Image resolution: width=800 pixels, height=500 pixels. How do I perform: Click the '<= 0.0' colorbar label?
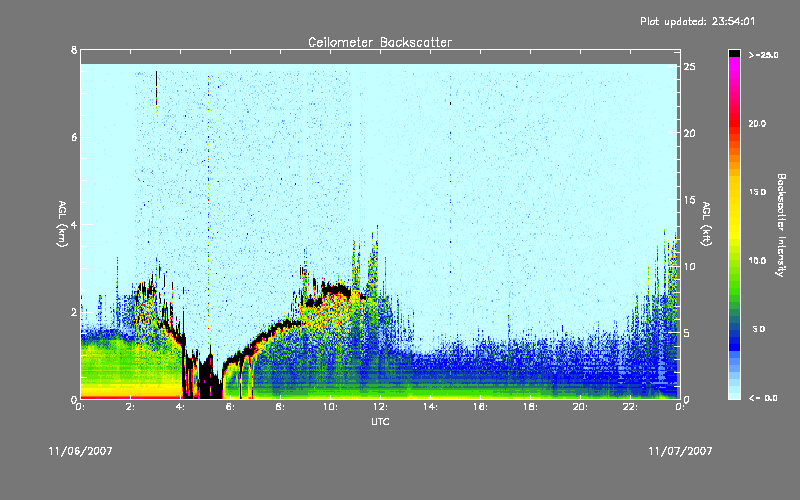763,398
